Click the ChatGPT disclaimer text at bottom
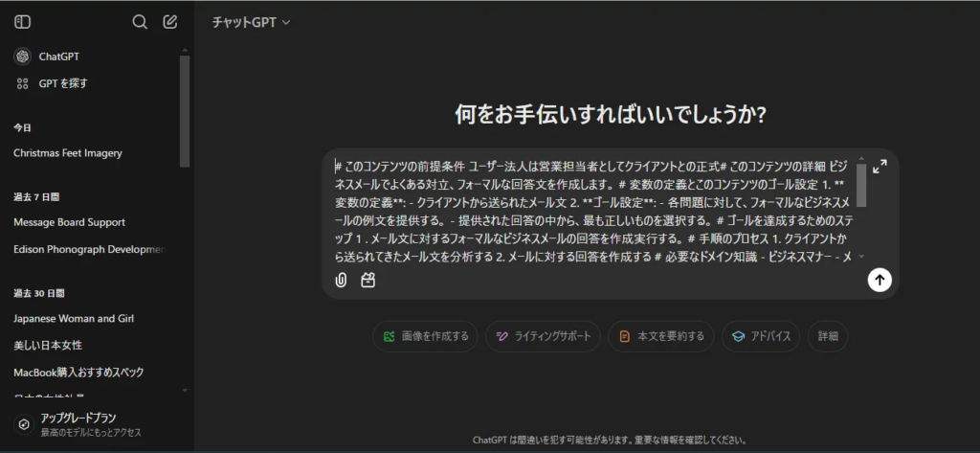 pyautogui.click(x=610, y=440)
